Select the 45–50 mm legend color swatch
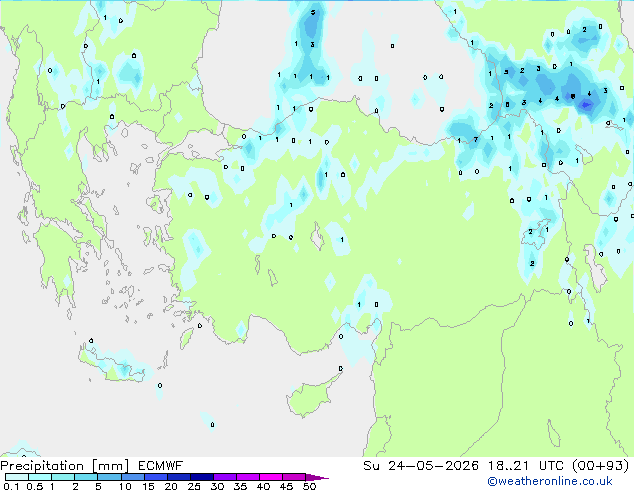Image resolution: width=634 pixels, height=490 pixels. coord(294,477)
